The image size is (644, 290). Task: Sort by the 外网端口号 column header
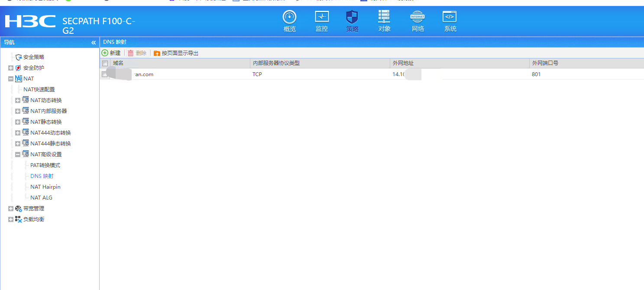point(545,63)
